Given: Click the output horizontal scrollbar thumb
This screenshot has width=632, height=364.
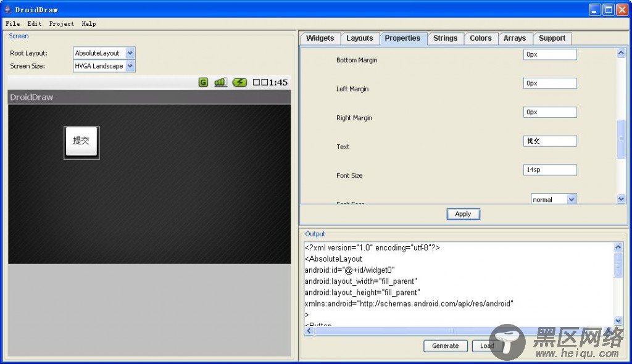Looking at the screenshot, I should (451, 331).
